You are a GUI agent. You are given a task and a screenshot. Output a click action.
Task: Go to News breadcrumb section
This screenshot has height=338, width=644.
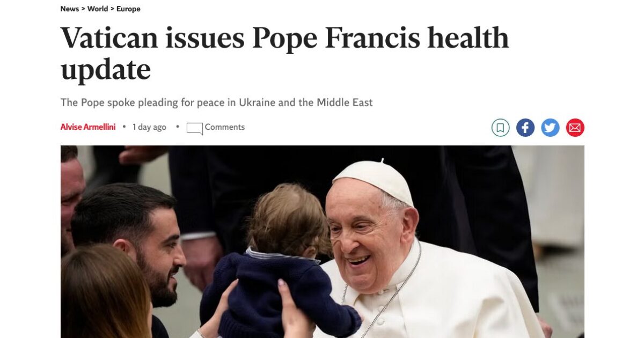69,9
